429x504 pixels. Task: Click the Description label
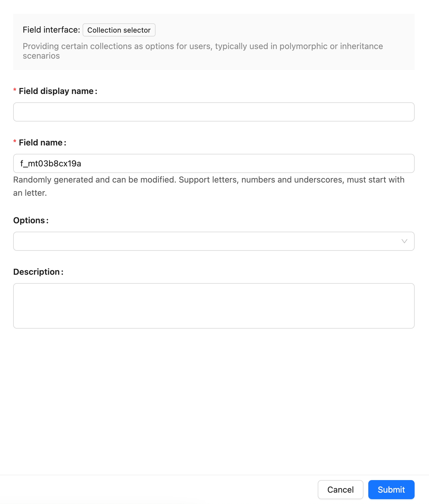tap(36, 272)
